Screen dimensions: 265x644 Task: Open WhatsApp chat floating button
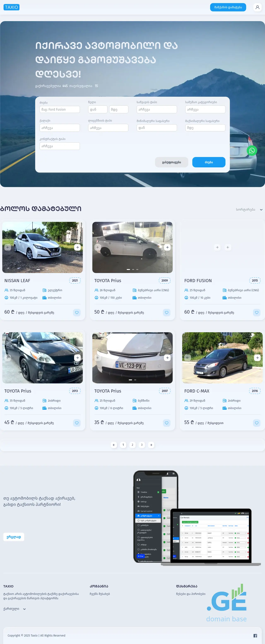pyautogui.click(x=252, y=151)
